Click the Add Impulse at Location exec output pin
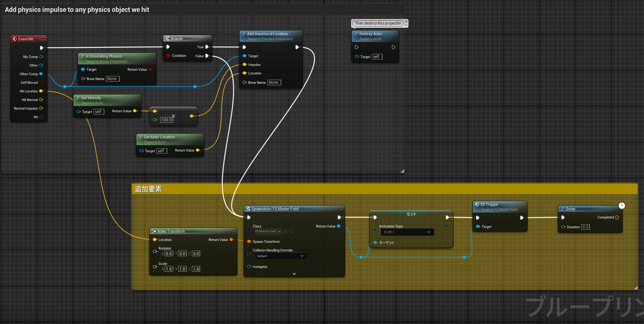 297,47
